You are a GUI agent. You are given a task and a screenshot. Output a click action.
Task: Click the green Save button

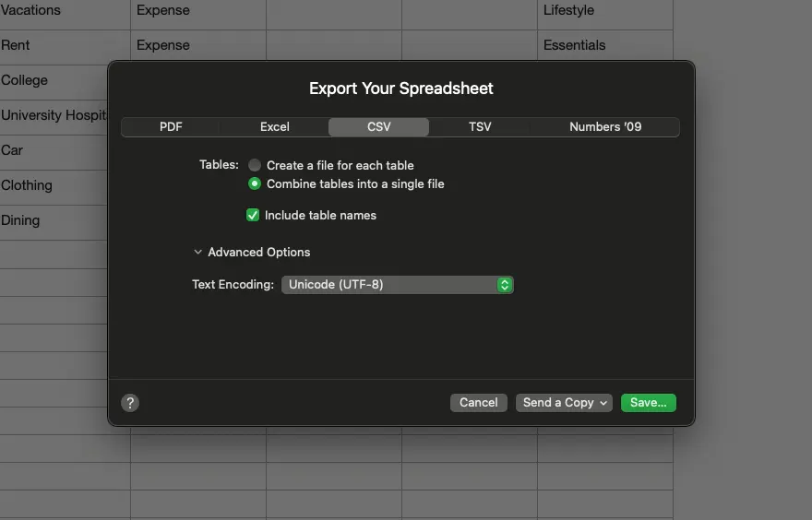[x=648, y=403]
